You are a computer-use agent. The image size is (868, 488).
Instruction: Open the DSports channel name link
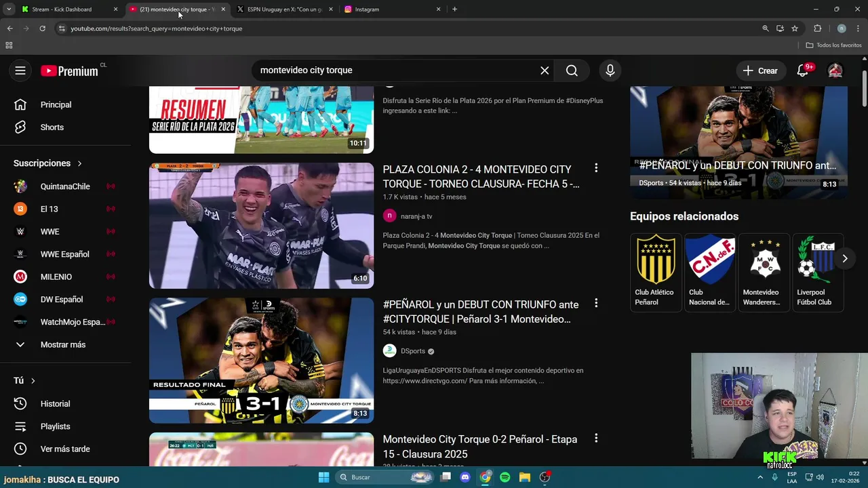pos(413,351)
